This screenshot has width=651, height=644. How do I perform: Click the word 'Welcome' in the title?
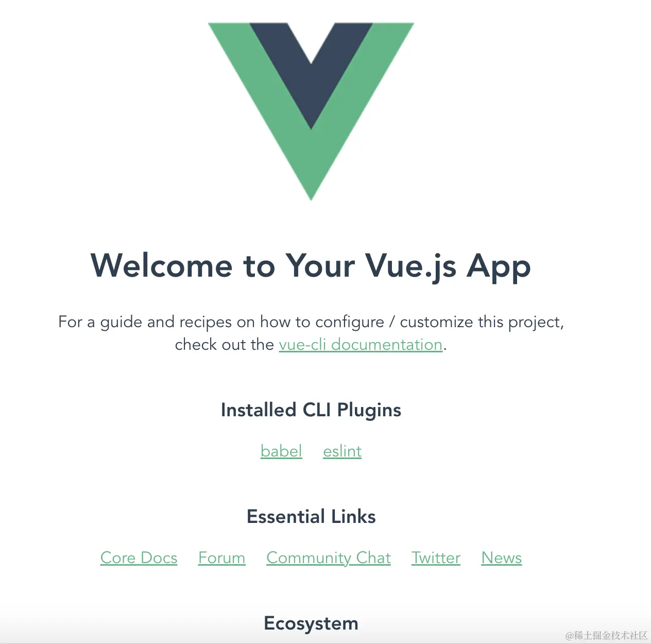click(x=162, y=266)
